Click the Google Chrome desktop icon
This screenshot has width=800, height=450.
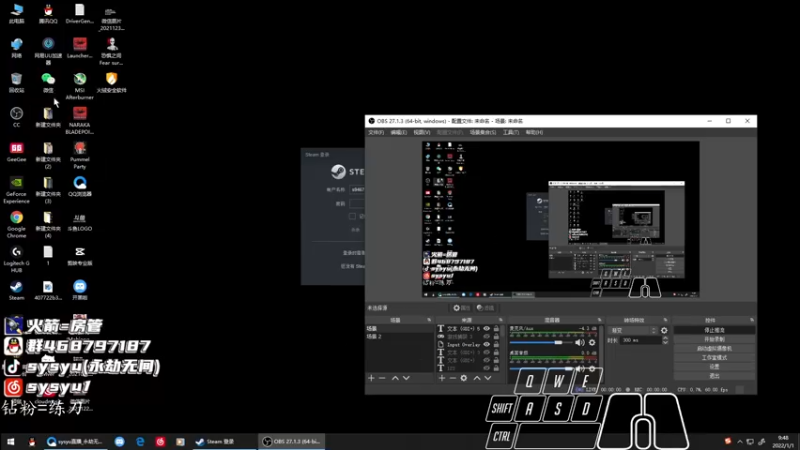(x=16, y=224)
